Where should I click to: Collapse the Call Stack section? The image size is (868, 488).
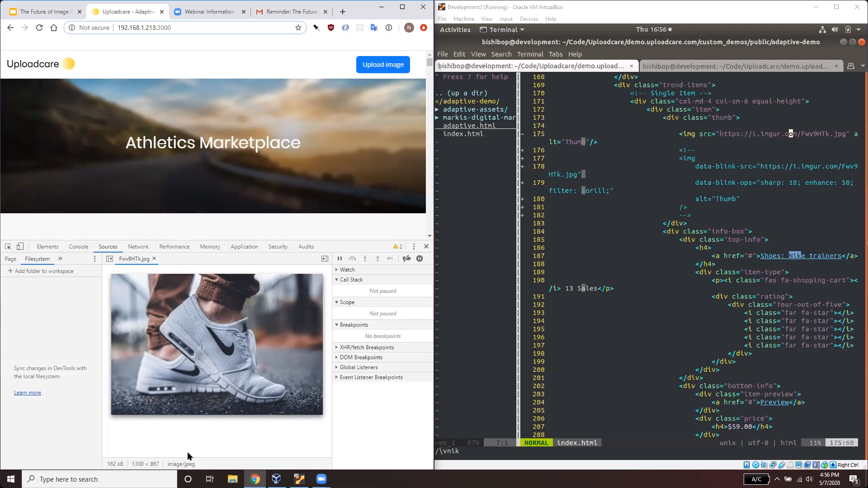click(351, 279)
